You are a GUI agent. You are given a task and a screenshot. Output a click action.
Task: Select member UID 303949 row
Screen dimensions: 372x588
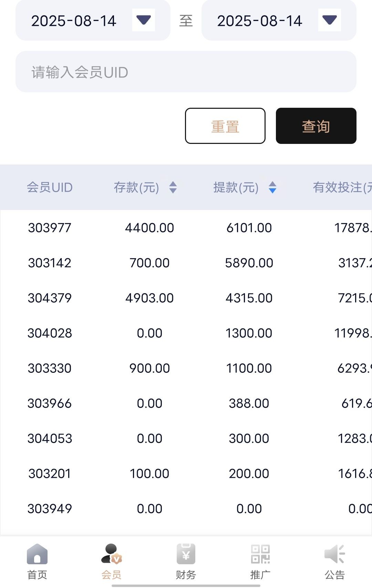pos(50,509)
